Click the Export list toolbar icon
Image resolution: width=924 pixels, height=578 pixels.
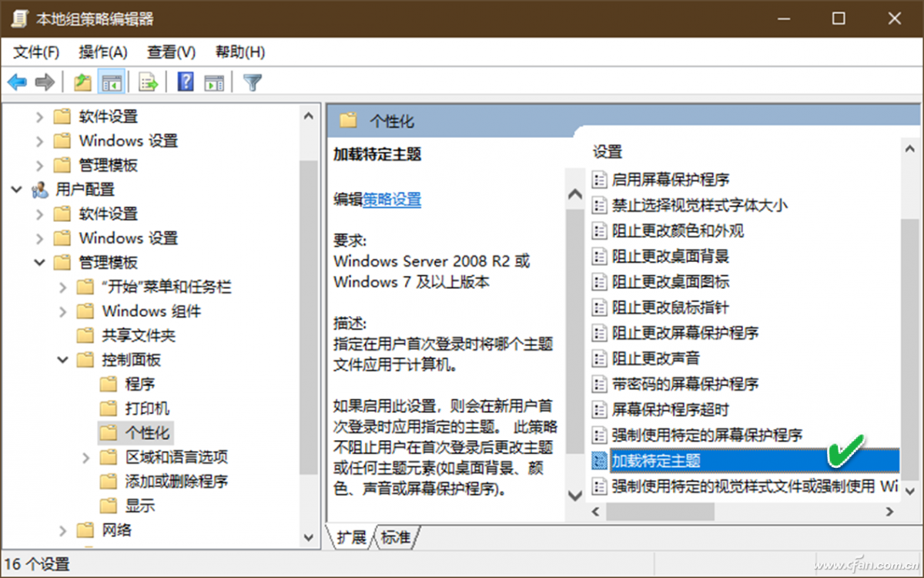pyautogui.click(x=148, y=82)
